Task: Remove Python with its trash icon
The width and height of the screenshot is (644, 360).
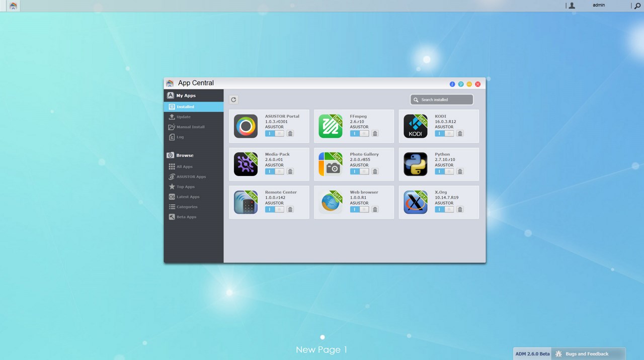Action: pyautogui.click(x=460, y=171)
